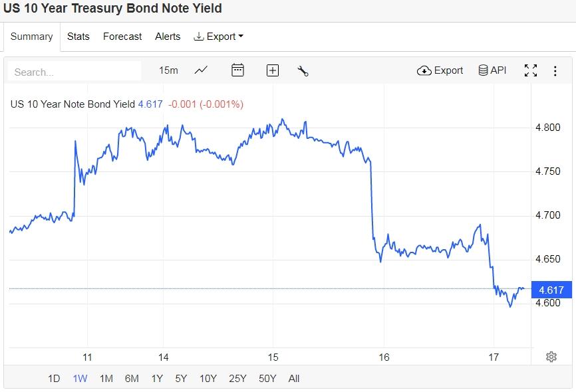Select the 1M time range
576x392 pixels.
coord(106,379)
